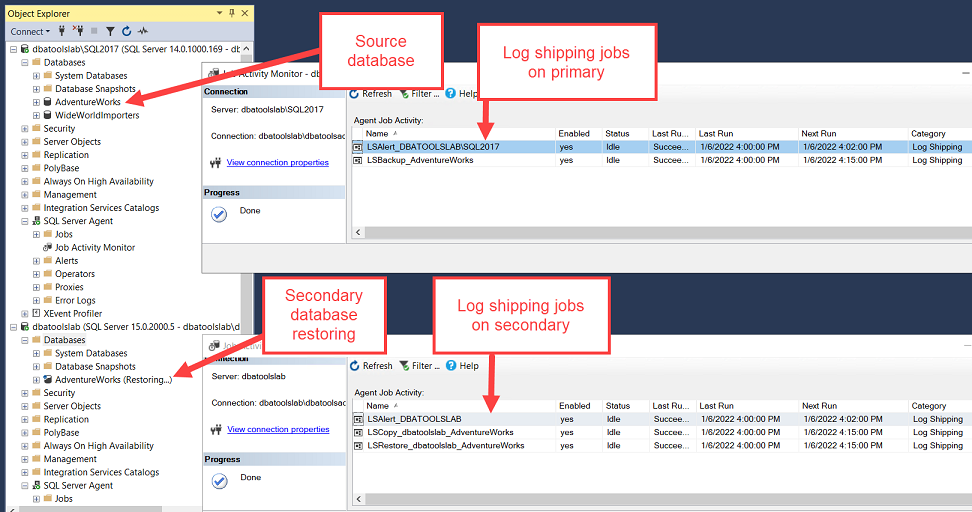Viewport: 972px width, 512px height.
Task: Select the LSRestore_dbatoolslab_AdventureWorks job
Action: click(x=661, y=445)
